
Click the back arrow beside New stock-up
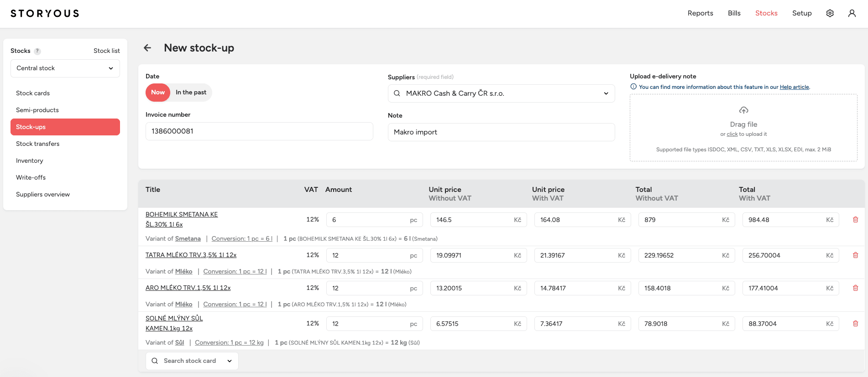(147, 48)
